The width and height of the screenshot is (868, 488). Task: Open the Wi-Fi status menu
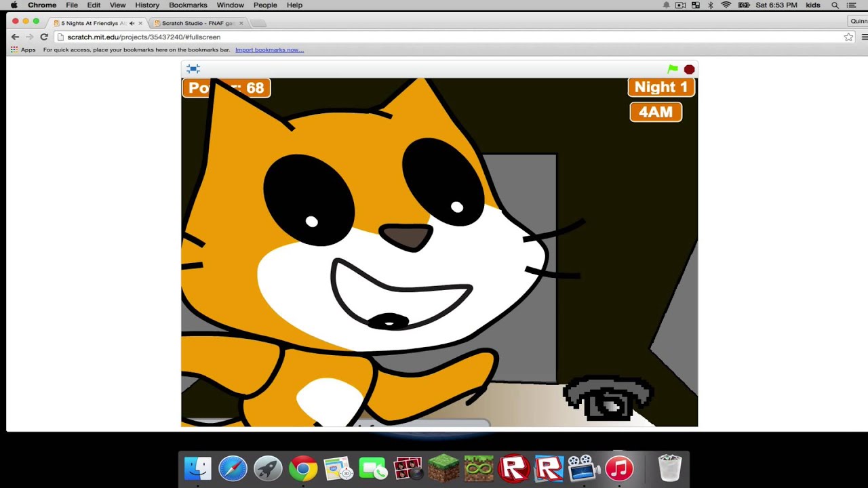point(726,5)
